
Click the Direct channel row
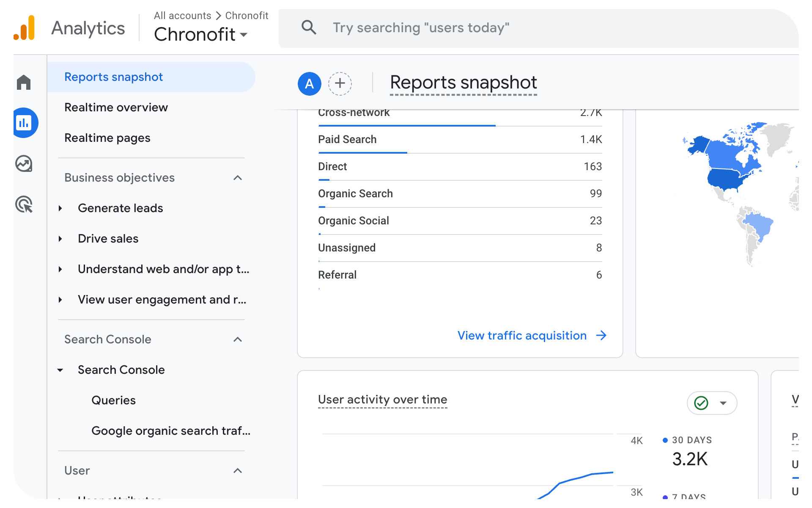click(460, 167)
